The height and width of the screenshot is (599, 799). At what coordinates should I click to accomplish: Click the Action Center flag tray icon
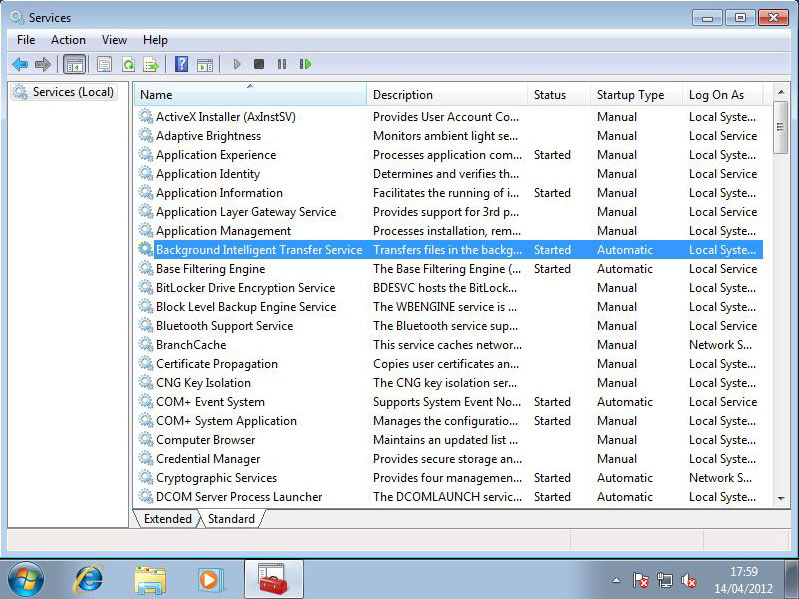click(x=641, y=580)
